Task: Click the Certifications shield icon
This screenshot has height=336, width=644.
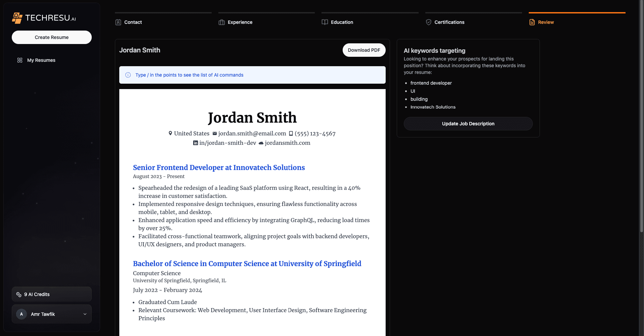Action: tap(429, 22)
